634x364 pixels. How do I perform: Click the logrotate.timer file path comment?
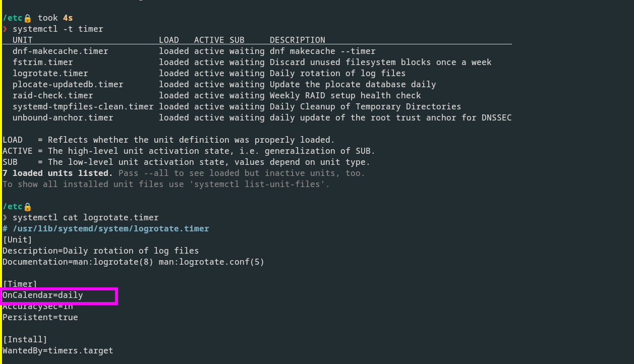[106, 229]
